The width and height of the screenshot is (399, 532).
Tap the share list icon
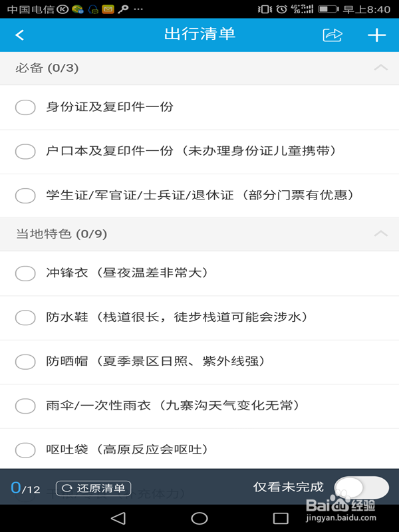point(332,35)
